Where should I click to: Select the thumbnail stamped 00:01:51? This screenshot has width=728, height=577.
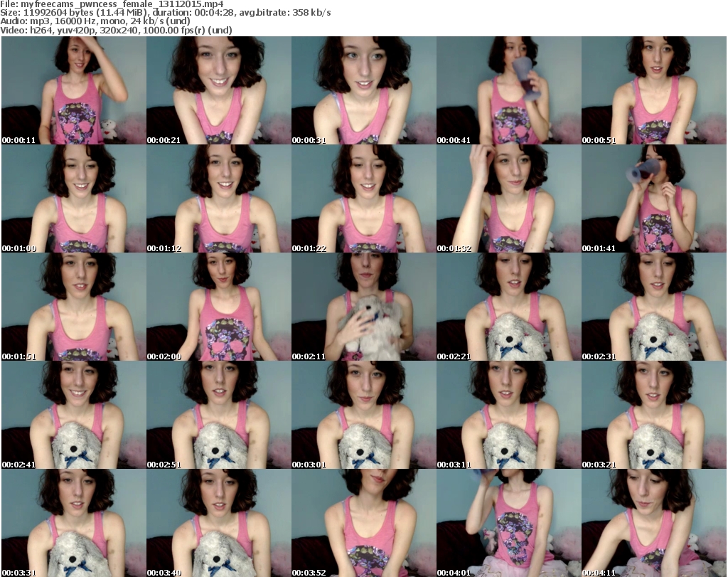(x=74, y=307)
